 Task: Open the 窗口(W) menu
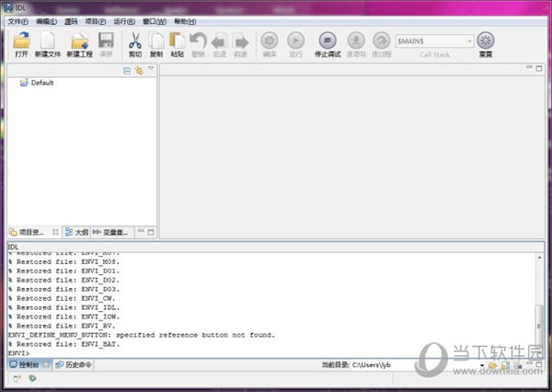coord(155,21)
